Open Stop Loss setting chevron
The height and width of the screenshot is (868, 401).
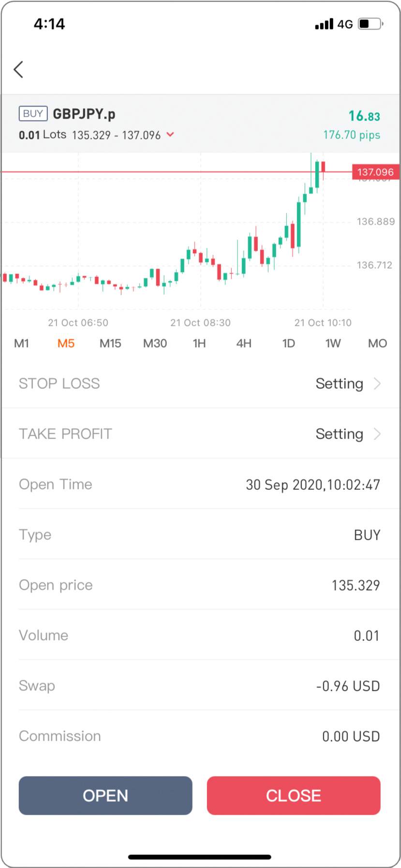click(x=377, y=383)
